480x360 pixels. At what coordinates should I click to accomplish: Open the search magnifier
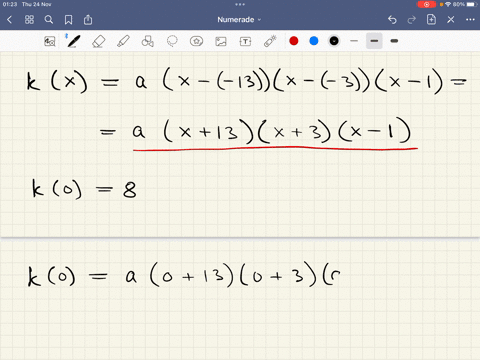(49, 20)
